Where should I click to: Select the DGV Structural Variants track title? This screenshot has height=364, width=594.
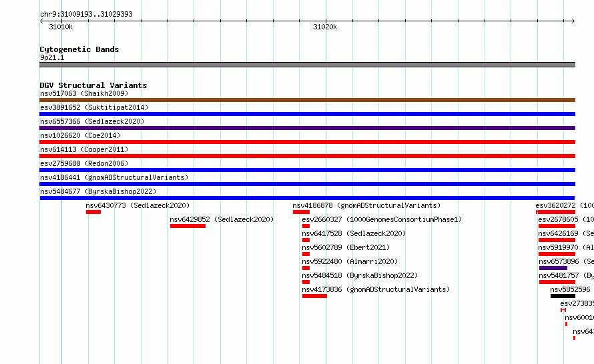pos(93,85)
